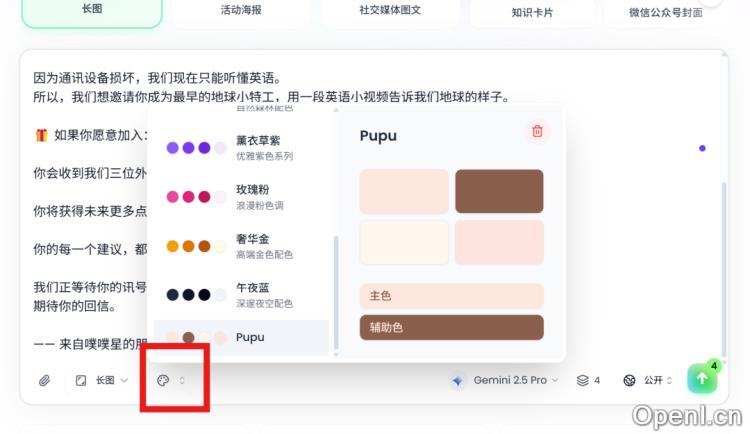Image resolution: width=750 pixels, height=434 pixels.
Task: Click the palette list scrollbar
Action: tap(336, 292)
